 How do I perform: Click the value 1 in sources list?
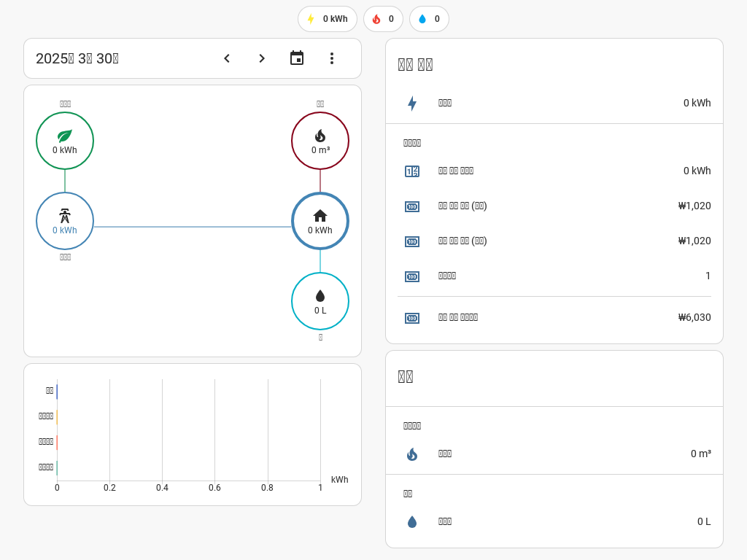pyautogui.click(x=708, y=276)
